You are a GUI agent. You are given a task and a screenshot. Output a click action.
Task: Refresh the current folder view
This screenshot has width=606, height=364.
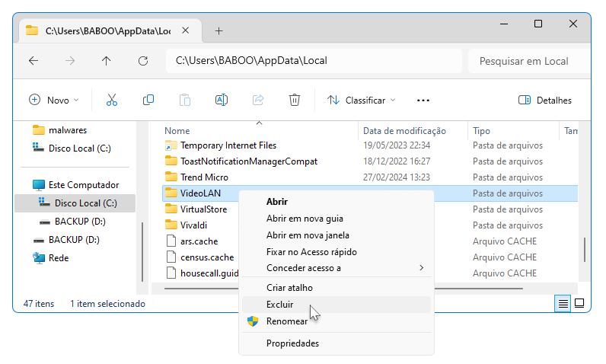coord(143,61)
